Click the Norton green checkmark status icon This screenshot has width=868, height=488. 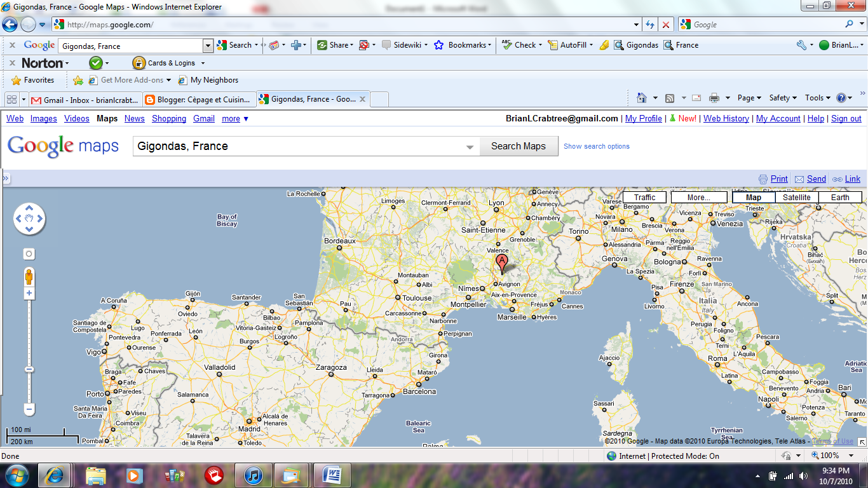96,63
